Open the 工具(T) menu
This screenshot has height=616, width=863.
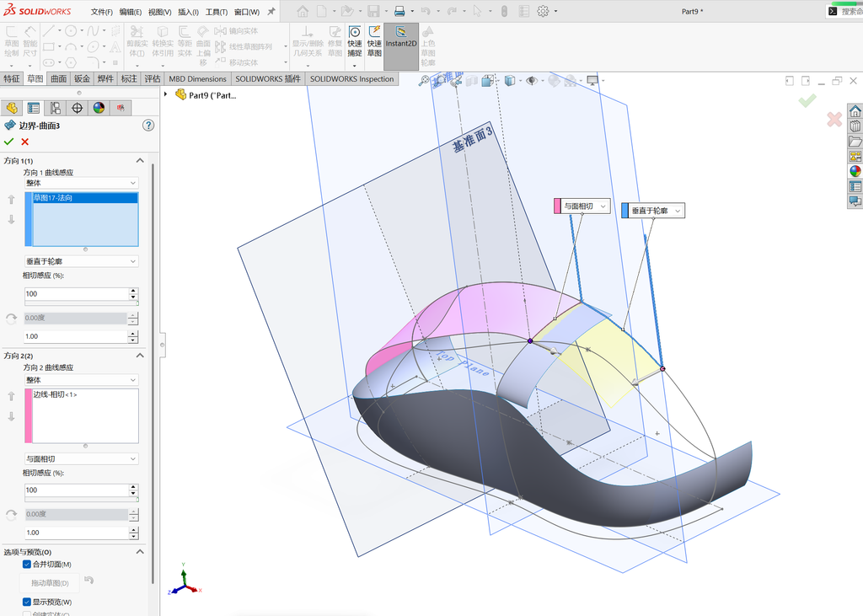click(x=217, y=12)
